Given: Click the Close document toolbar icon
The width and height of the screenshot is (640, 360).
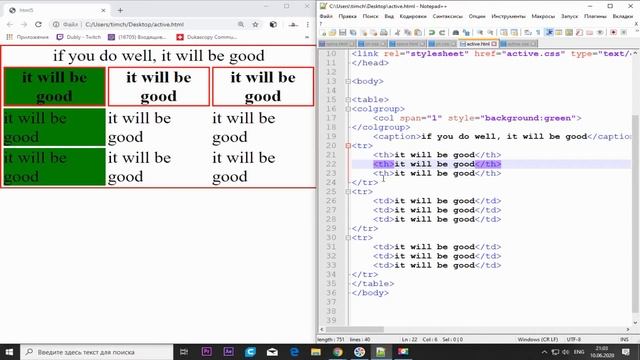Looking at the screenshot, I should coord(363,33).
